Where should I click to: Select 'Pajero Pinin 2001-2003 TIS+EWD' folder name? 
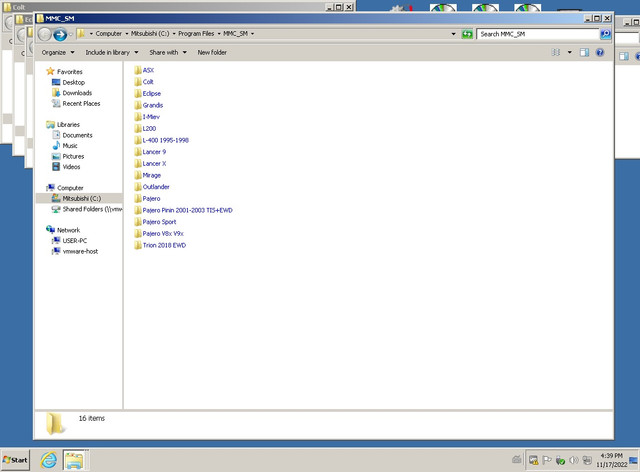pyautogui.click(x=187, y=210)
